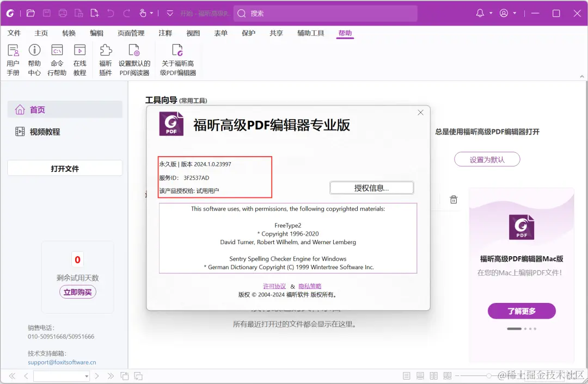This screenshot has height=384, width=588.
Task: Switch to the 页面管理 tab
Action: point(131,33)
